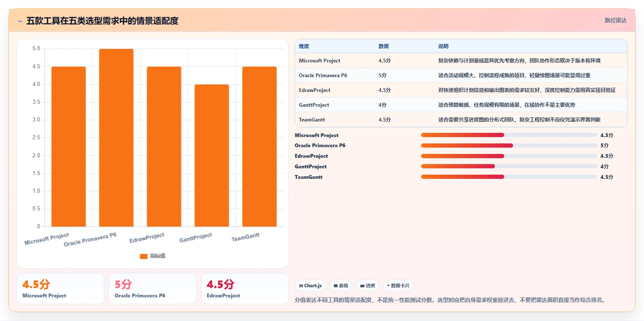Select the GanttProject table row name

(x=314, y=105)
